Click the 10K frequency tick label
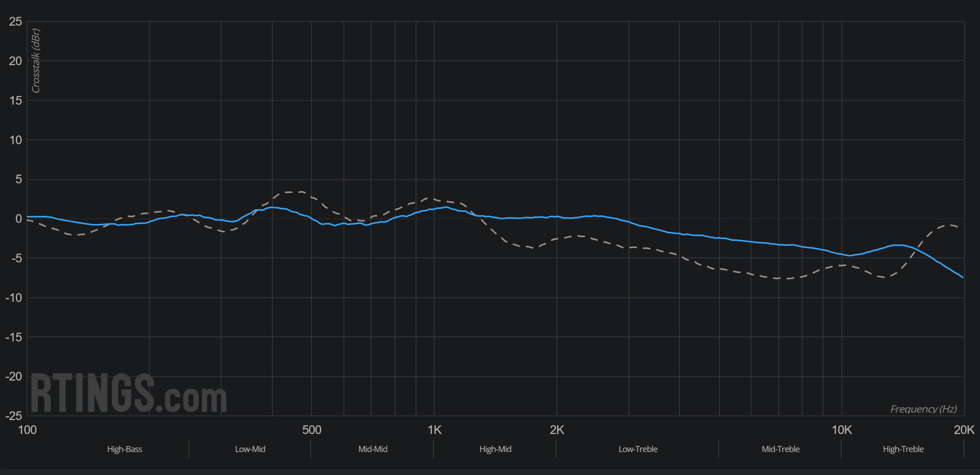The image size is (980, 475). (x=841, y=430)
